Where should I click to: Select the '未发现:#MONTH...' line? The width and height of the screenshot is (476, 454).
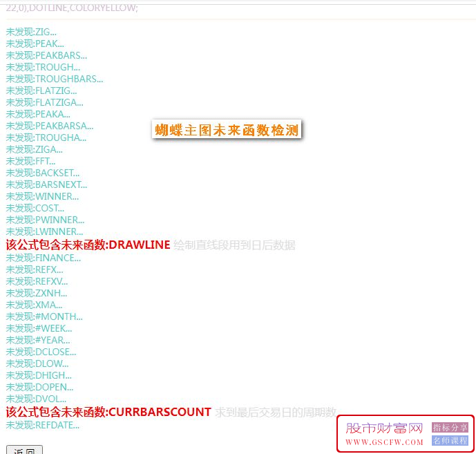coord(44,316)
